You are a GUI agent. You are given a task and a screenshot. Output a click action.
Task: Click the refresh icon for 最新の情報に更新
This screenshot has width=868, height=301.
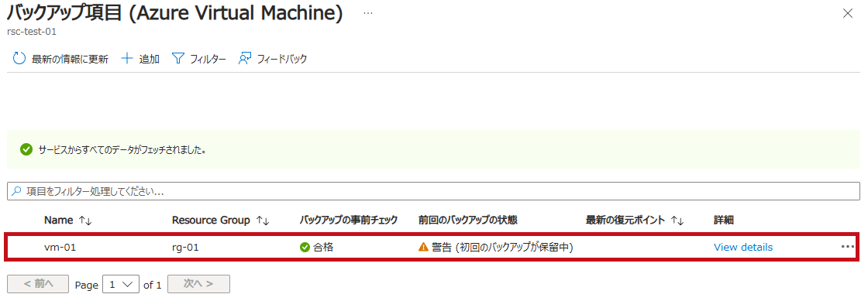click(x=19, y=59)
